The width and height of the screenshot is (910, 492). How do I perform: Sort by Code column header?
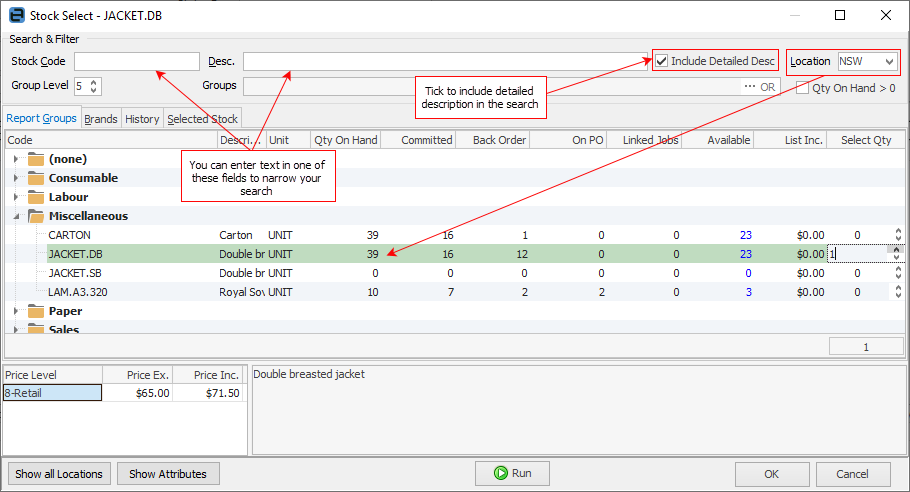point(111,140)
